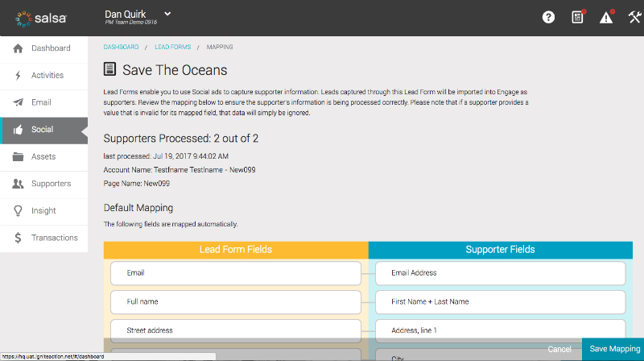Open Assets in the sidebar
The width and height of the screenshot is (644, 361).
tap(43, 156)
